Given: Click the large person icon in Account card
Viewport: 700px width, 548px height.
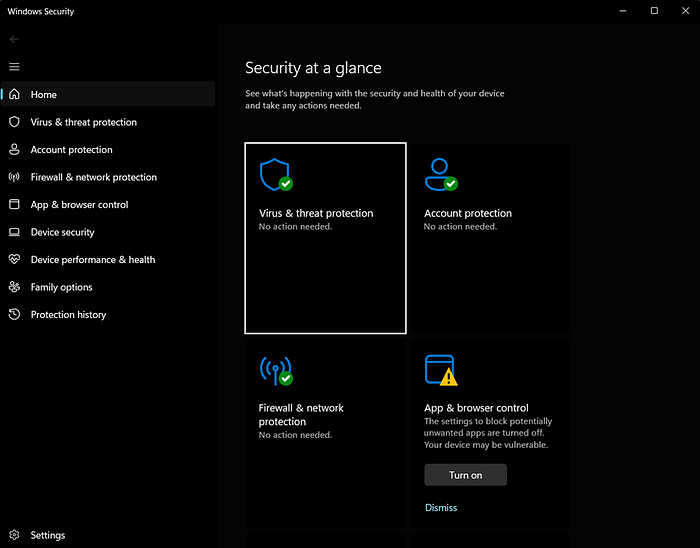Looking at the screenshot, I should click(441, 174).
